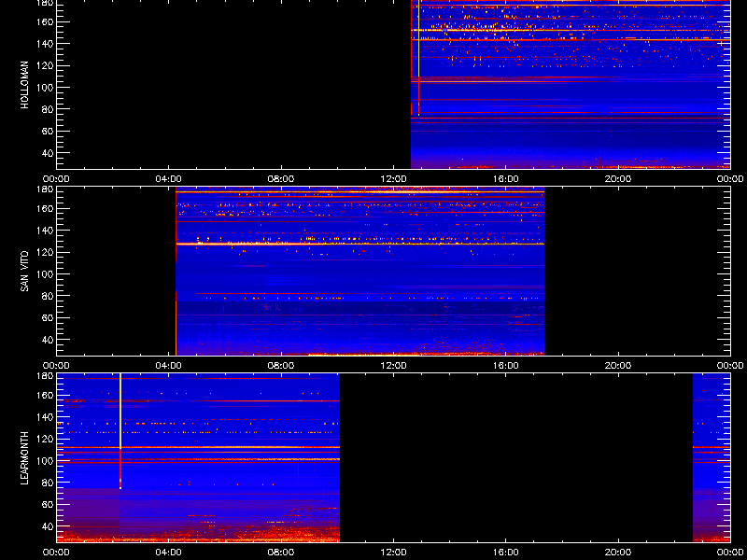Image resolution: width=747 pixels, height=560 pixels.
Task: Click the 12:00 time label under San Vito plot
Action: pos(393,366)
